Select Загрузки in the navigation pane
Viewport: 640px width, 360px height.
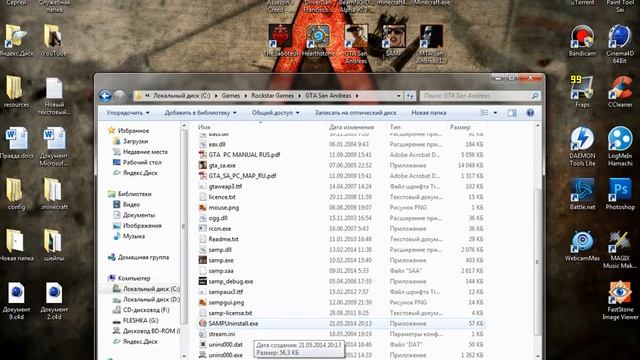pyautogui.click(x=136, y=141)
